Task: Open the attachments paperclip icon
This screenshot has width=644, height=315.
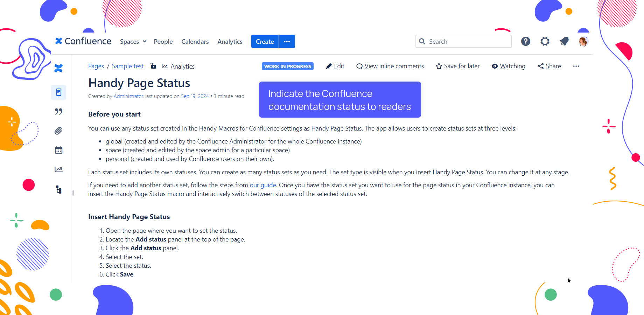Action: click(58, 131)
